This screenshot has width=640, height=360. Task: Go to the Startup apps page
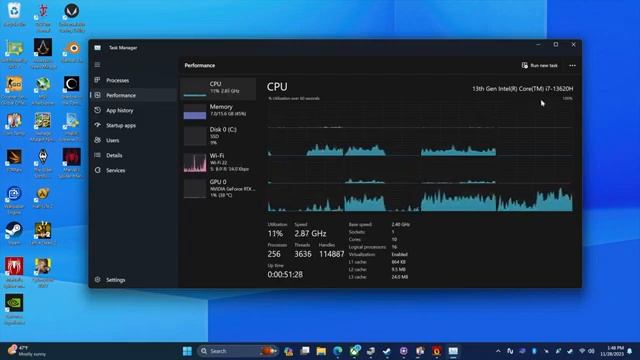(133, 125)
